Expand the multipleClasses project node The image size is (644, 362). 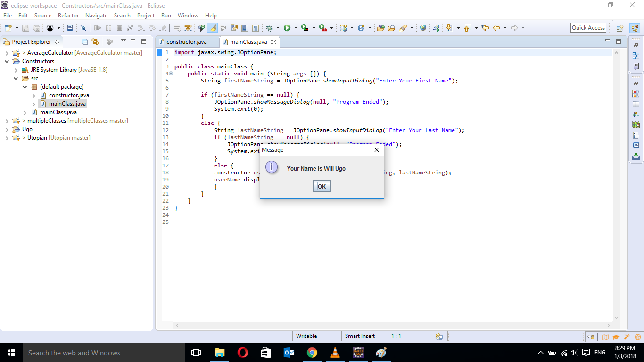[x=8, y=121]
